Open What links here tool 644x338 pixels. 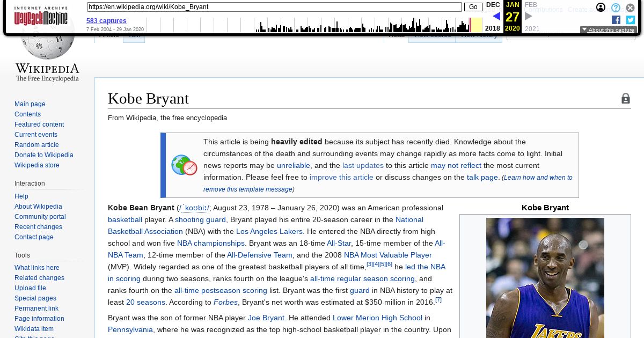(x=37, y=268)
